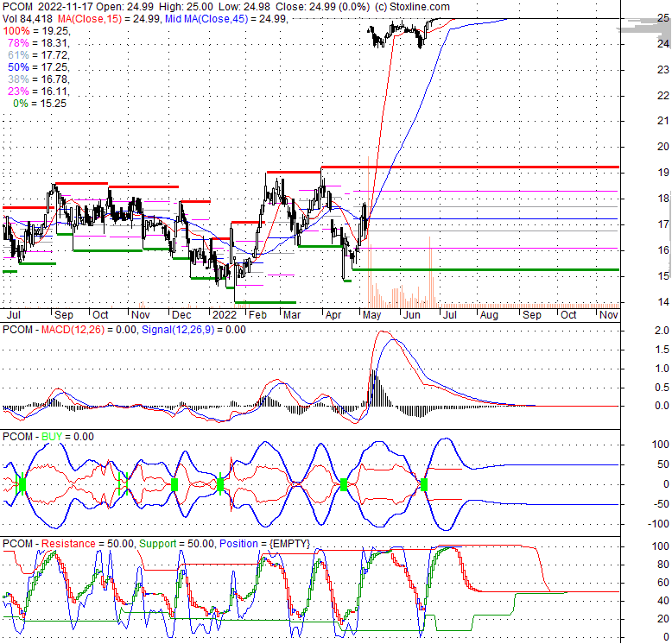Select the 0% = 15.25 Fibonacci level
This screenshot has height=644, width=672.
point(40,104)
